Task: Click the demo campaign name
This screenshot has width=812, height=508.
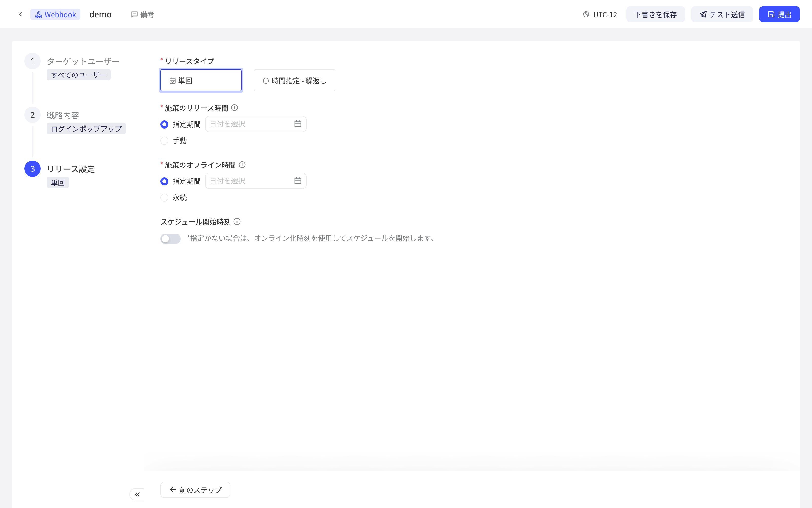Action: click(100, 14)
